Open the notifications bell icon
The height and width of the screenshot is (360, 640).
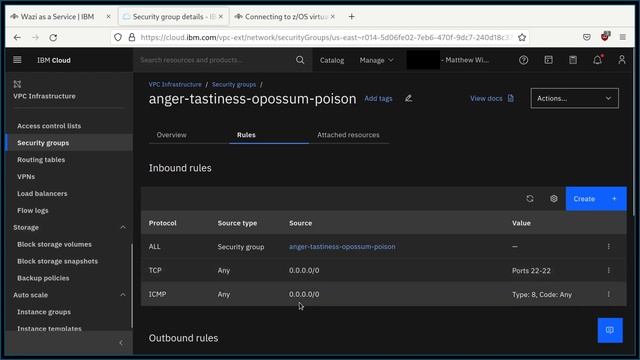[598, 60]
